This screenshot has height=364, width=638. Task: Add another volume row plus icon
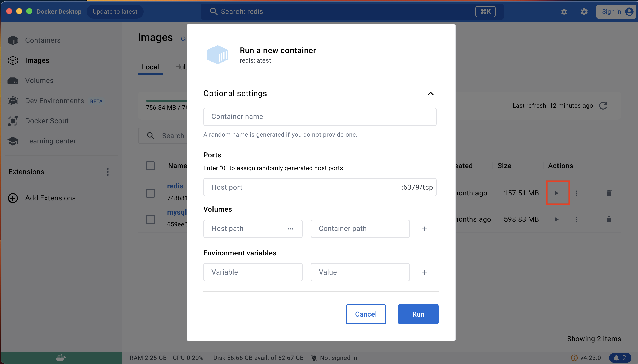tap(424, 229)
